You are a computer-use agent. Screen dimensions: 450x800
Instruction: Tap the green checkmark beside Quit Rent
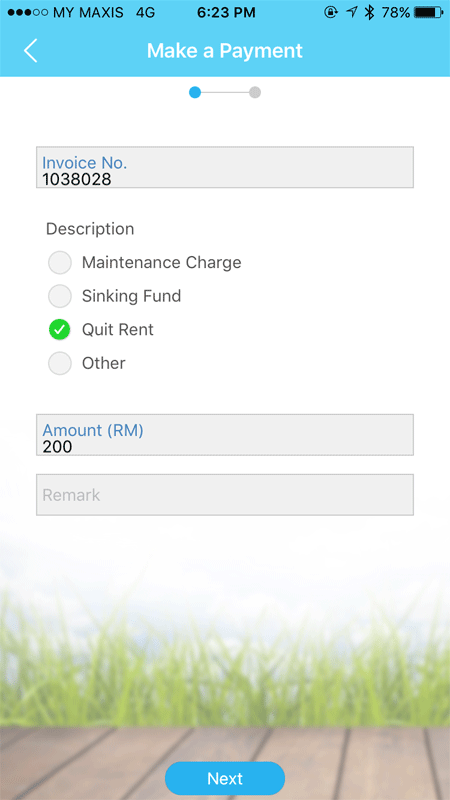click(60, 330)
